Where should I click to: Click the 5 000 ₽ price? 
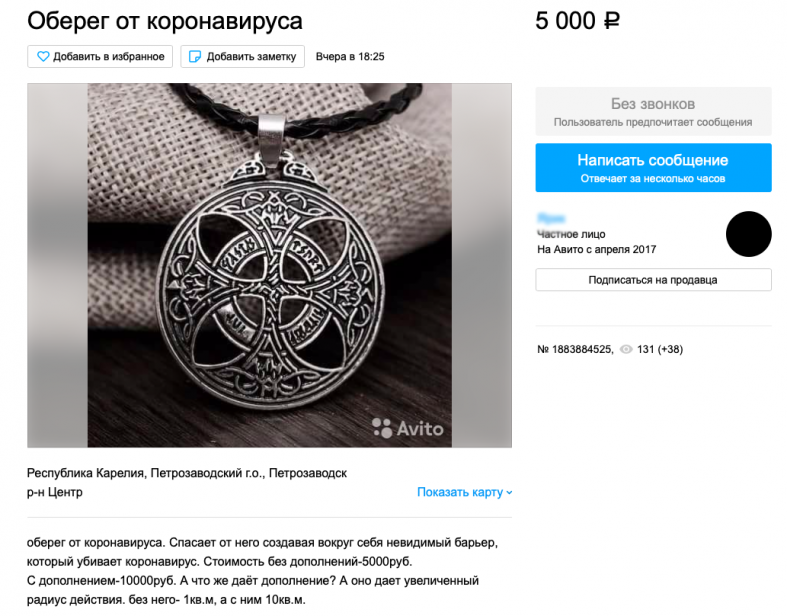[x=577, y=21]
